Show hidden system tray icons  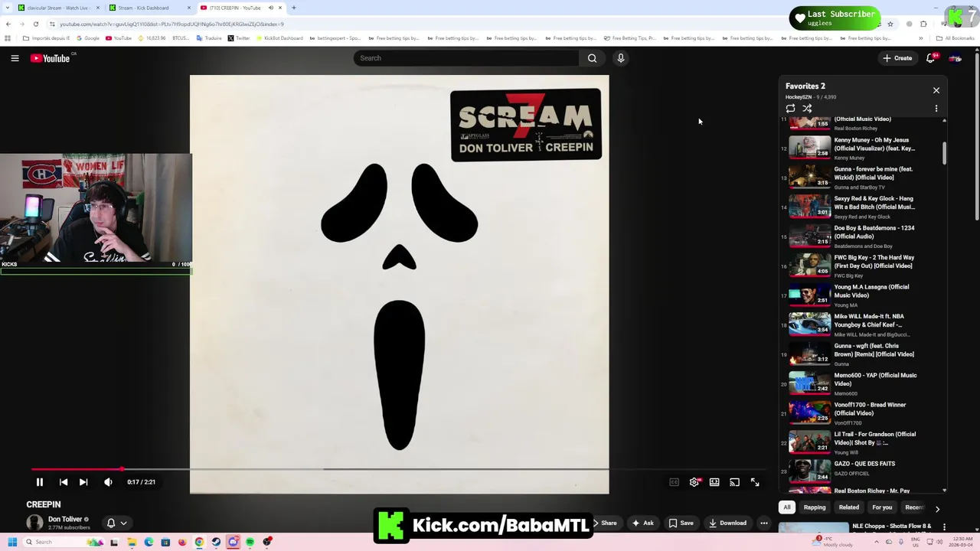[x=876, y=542]
